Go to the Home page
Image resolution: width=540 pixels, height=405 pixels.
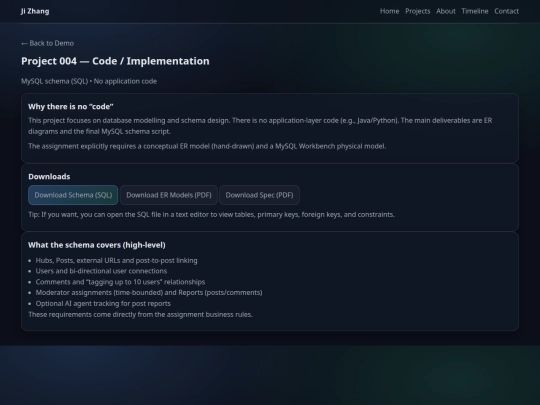click(390, 11)
